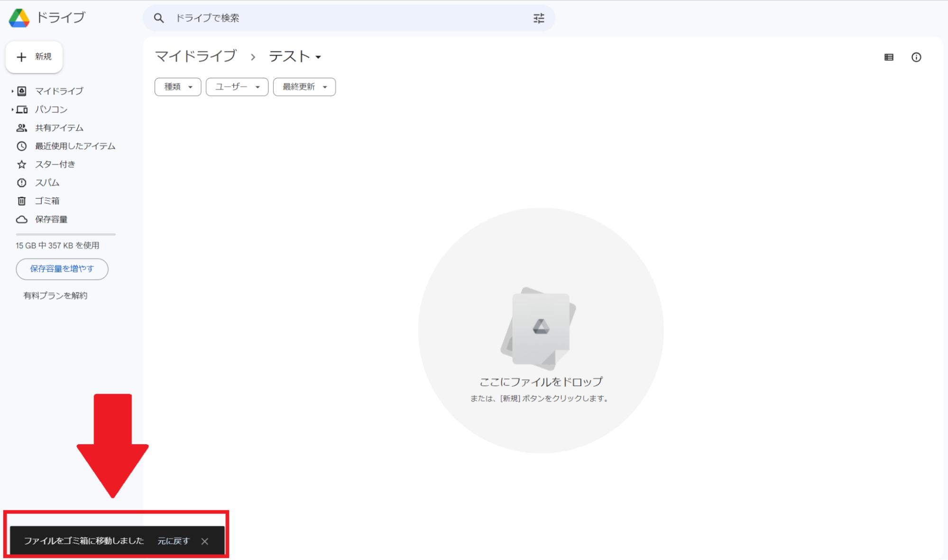Click ドライブで検索 search field
Image resolution: width=948 pixels, height=560 pixels.
(x=332, y=18)
